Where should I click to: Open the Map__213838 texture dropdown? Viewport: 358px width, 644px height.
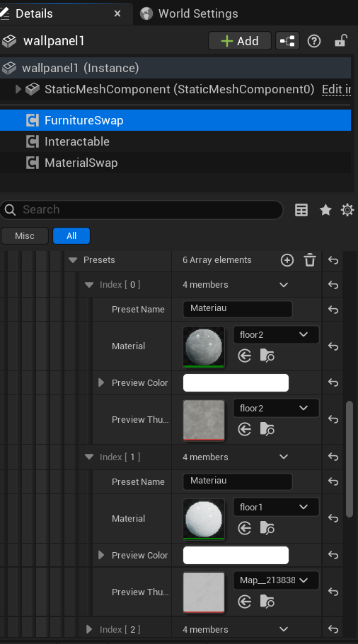click(x=276, y=580)
